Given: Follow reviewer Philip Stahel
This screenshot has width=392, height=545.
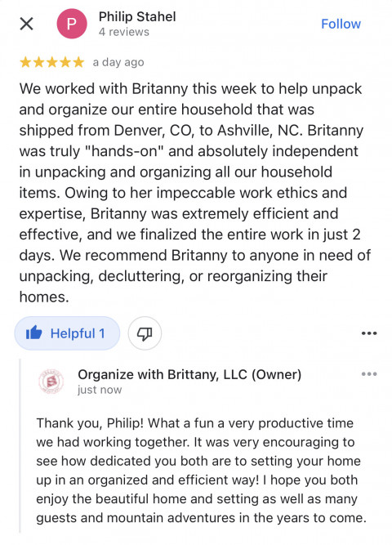Looking at the screenshot, I should click(x=341, y=24).
